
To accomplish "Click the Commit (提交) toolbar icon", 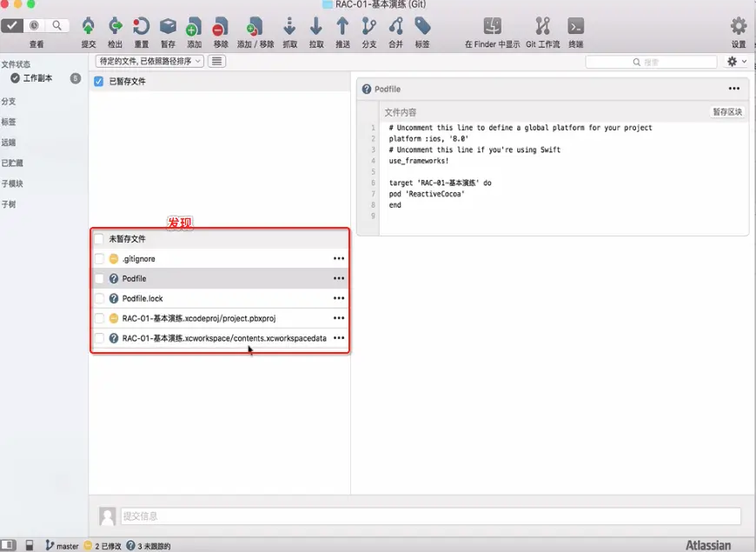I will (89, 26).
